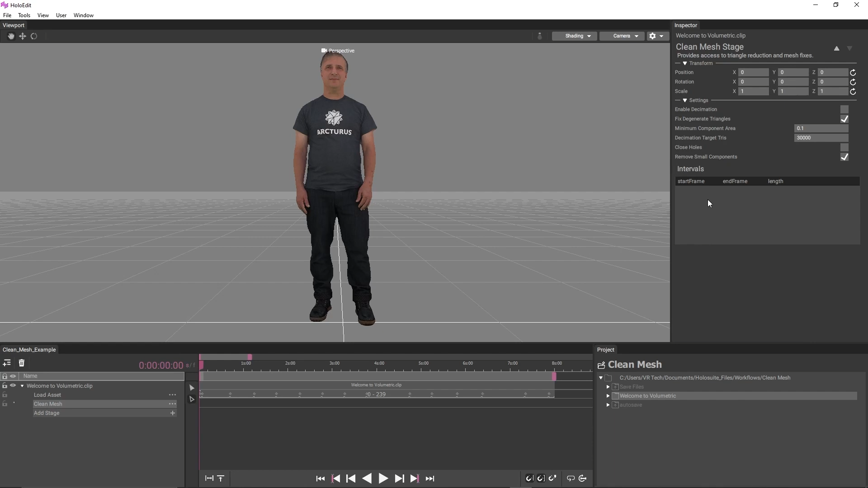The height and width of the screenshot is (488, 868).
Task: Collapse the Welcome to Volumetric.clip track
Action: (x=22, y=386)
